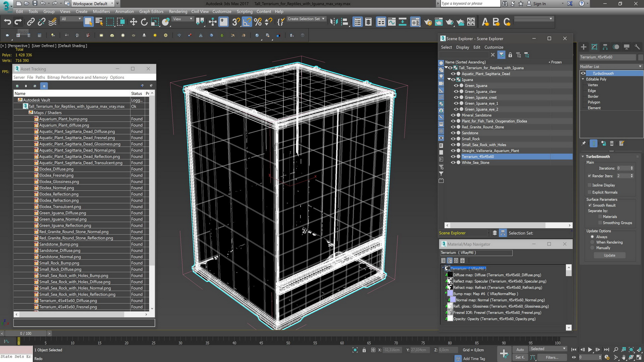The image size is (644, 362).
Task: Open the View reference coordinate dropdown
Action: pos(182,19)
